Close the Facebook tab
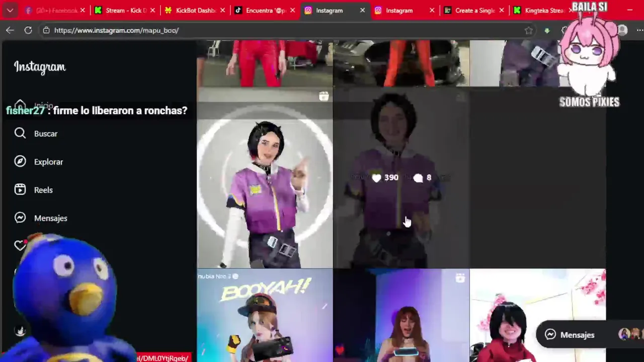The height and width of the screenshot is (362, 644). click(83, 10)
